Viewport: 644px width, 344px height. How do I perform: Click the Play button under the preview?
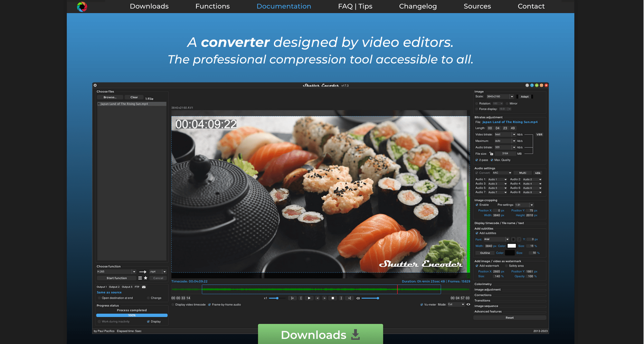(x=309, y=298)
